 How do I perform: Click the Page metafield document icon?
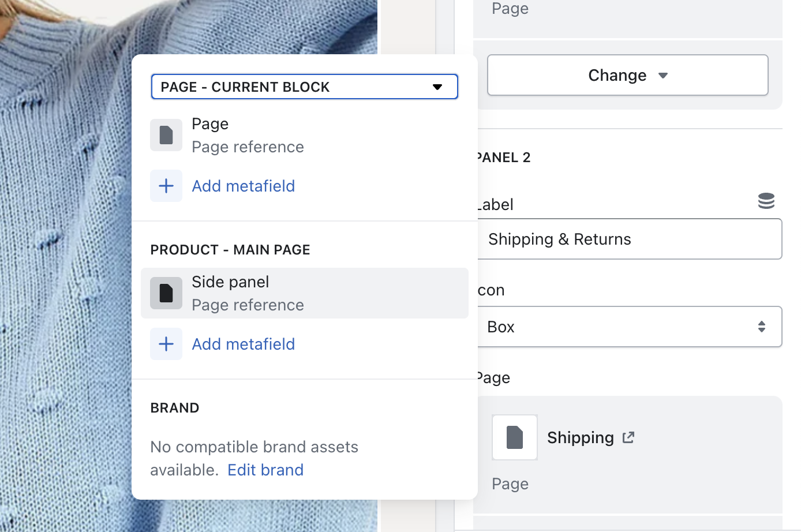click(166, 135)
